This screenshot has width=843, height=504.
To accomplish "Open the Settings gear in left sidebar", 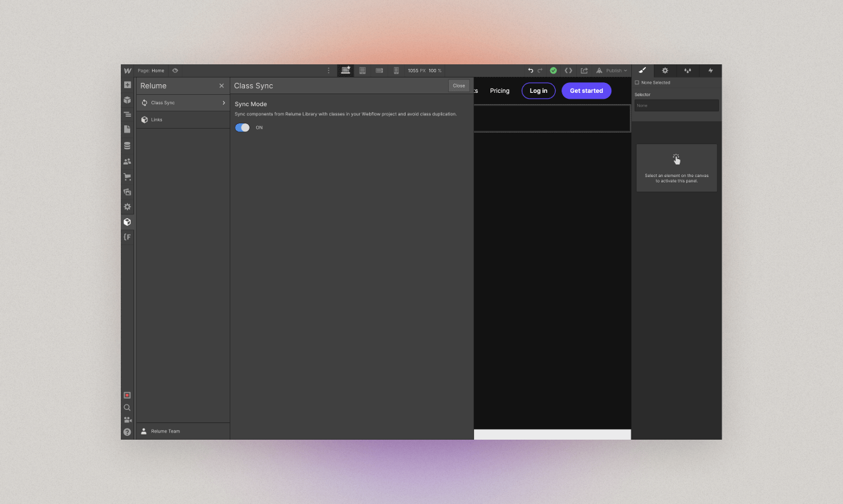I will (127, 207).
